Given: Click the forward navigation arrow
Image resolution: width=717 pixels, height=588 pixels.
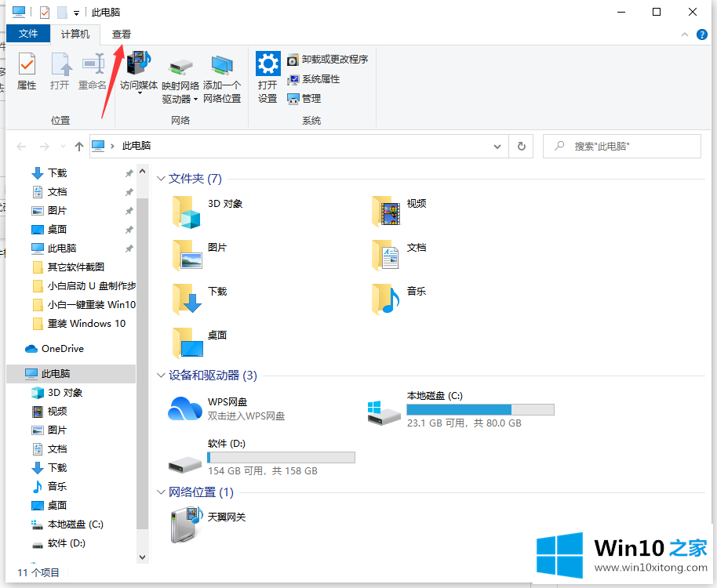Looking at the screenshot, I should (x=45, y=146).
